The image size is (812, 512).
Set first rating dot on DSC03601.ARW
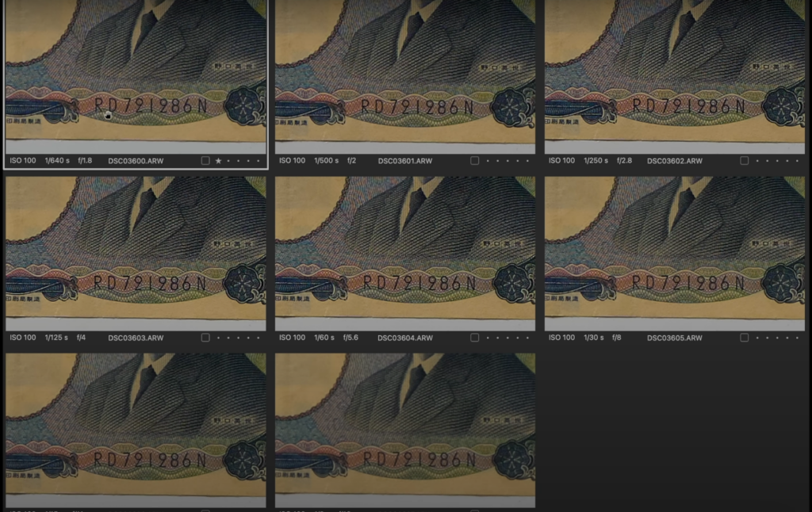[x=488, y=161]
